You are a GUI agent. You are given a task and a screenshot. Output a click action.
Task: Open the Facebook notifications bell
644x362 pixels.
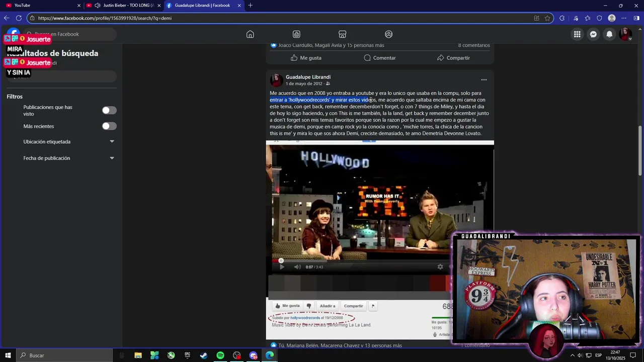click(609, 34)
